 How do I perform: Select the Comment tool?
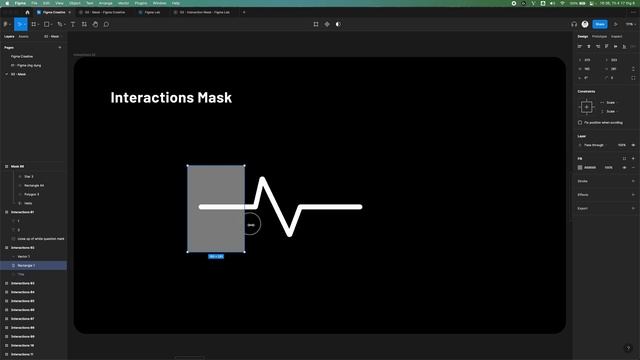pyautogui.click(x=106, y=24)
